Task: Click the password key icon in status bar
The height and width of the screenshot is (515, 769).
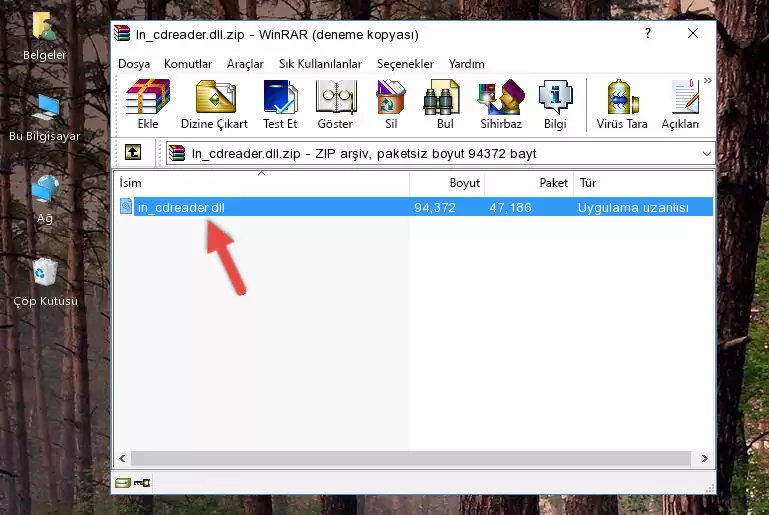Action: point(142,483)
